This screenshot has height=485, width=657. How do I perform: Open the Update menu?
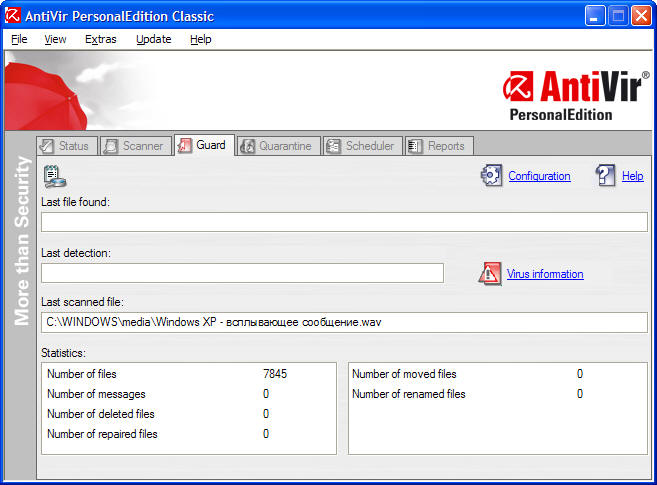pyautogui.click(x=154, y=39)
